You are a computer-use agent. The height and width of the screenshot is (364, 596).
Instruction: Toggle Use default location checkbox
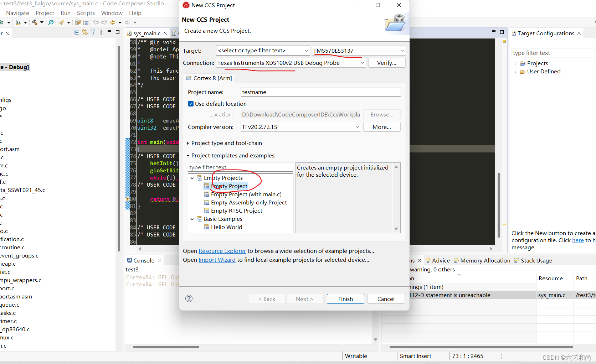(191, 104)
